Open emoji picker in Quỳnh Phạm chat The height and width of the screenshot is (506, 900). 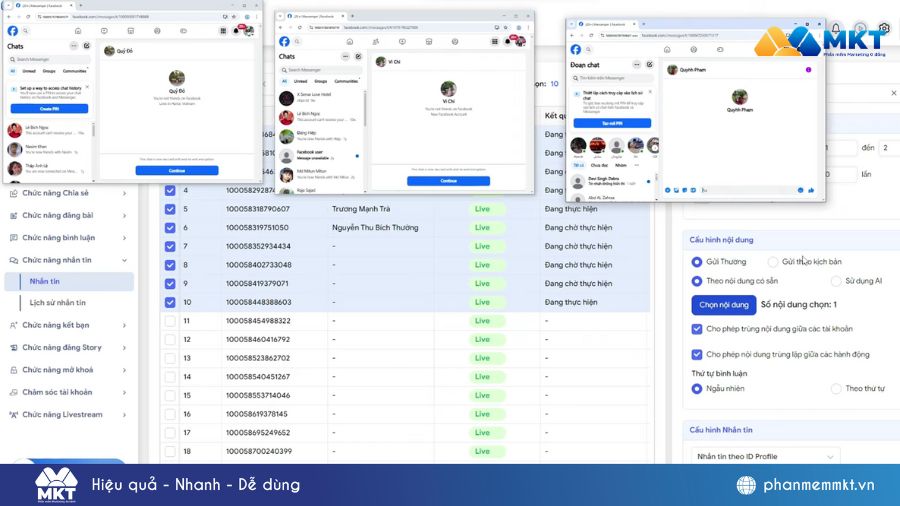tap(801, 190)
